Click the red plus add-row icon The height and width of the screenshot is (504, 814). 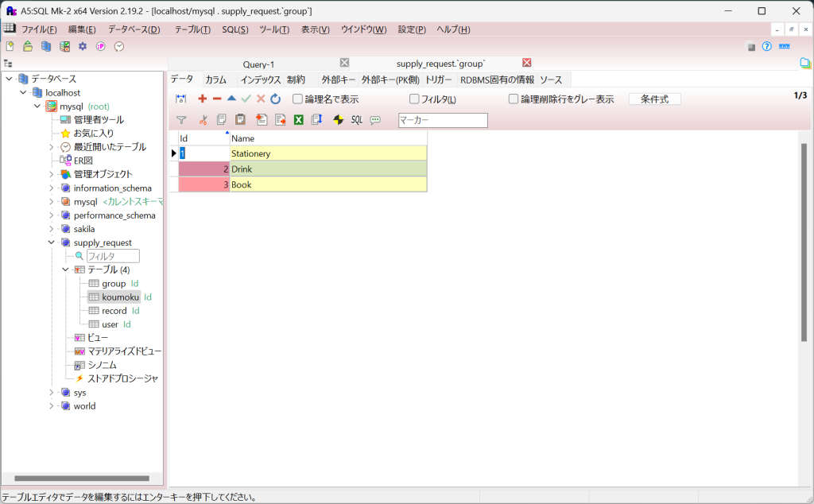[x=202, y=99]
